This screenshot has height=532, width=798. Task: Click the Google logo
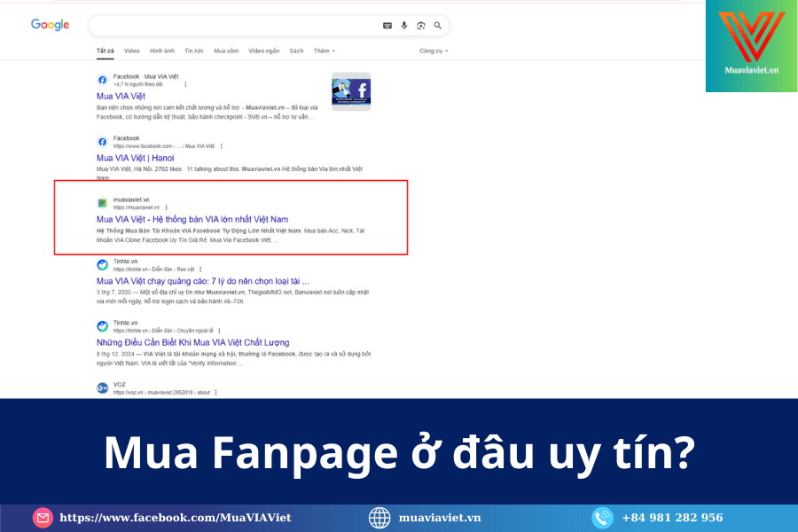click(x=50, y=25)
